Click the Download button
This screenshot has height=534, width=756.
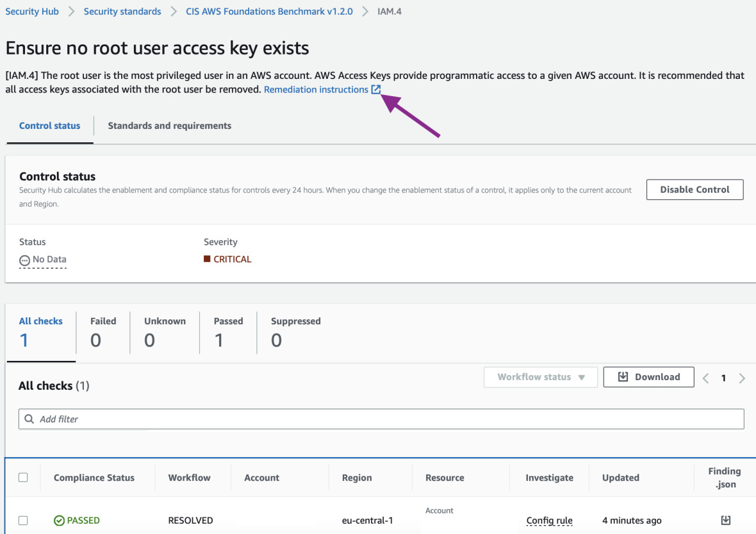[x=648, y=377]
